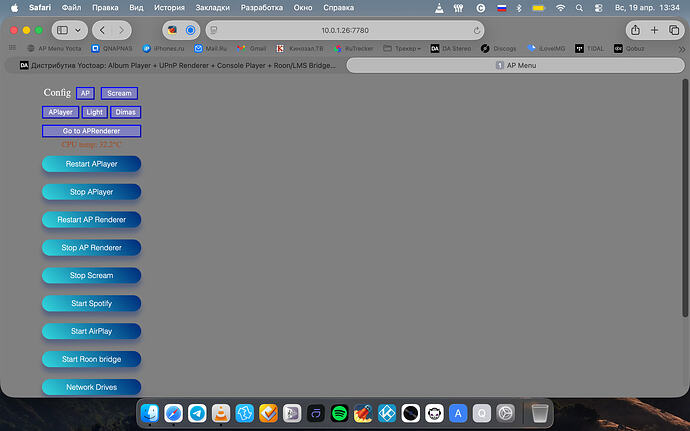Expand the sidebar options dropdown arrow

(78, 30)
